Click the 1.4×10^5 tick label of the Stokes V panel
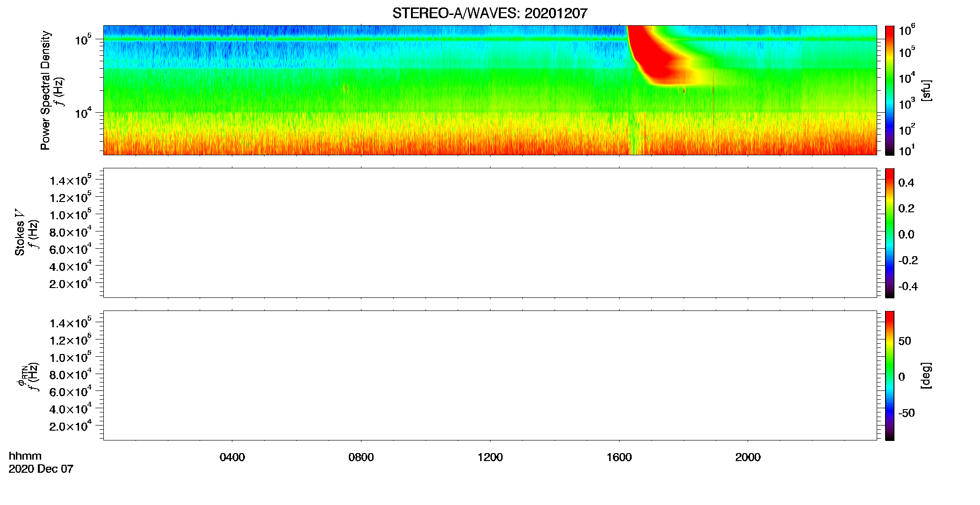The height and width of the screenshot is (505, 980). click(x=71, y=180)
